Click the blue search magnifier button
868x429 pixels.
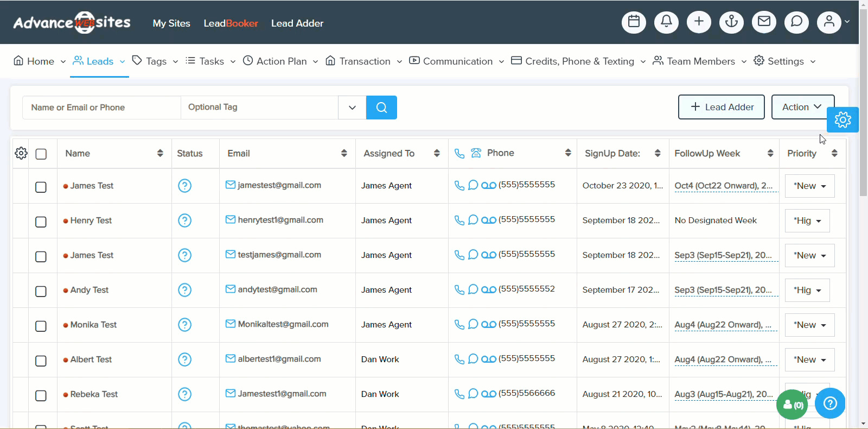[381, 108]
